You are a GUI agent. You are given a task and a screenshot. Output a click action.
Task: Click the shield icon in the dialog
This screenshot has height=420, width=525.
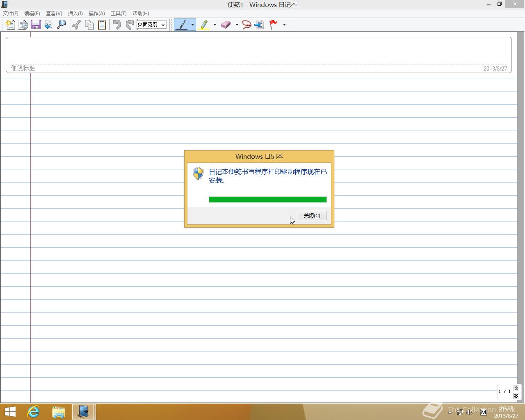[x=198, y=173]
